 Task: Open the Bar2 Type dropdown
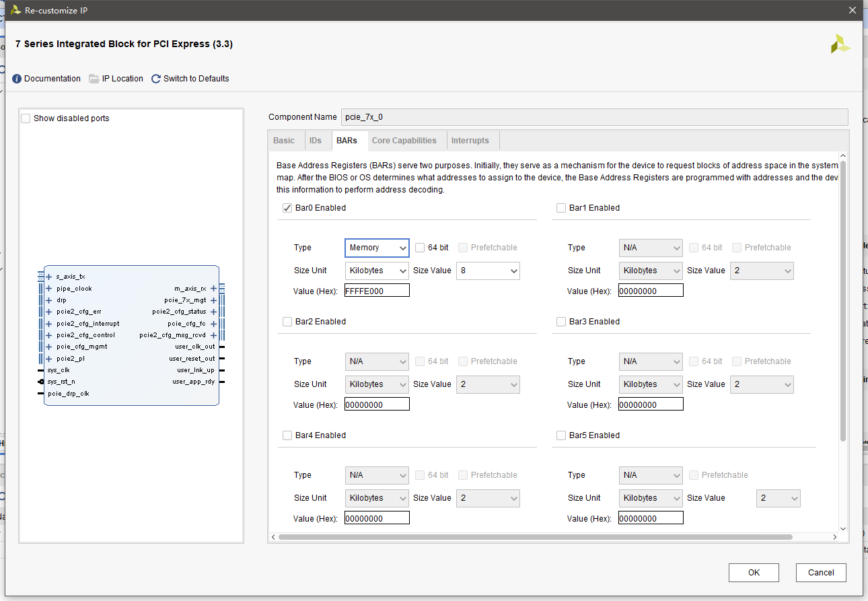(x=377, y=361)
